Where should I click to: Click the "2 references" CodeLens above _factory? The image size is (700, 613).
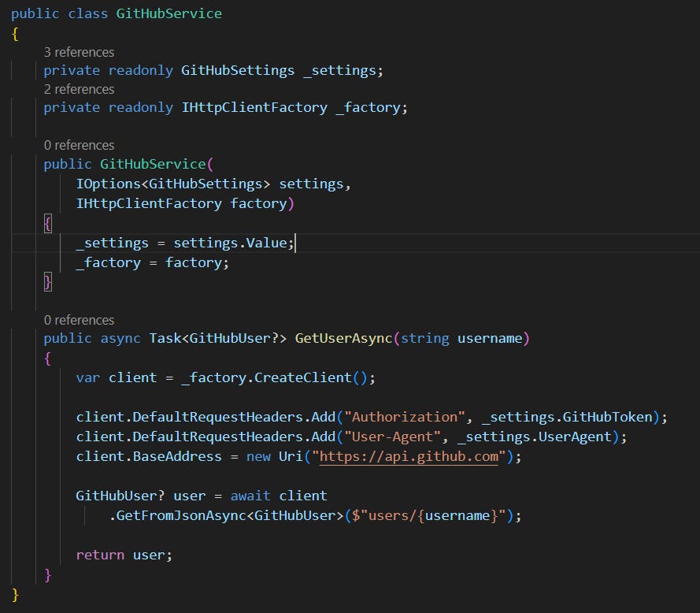78,89
